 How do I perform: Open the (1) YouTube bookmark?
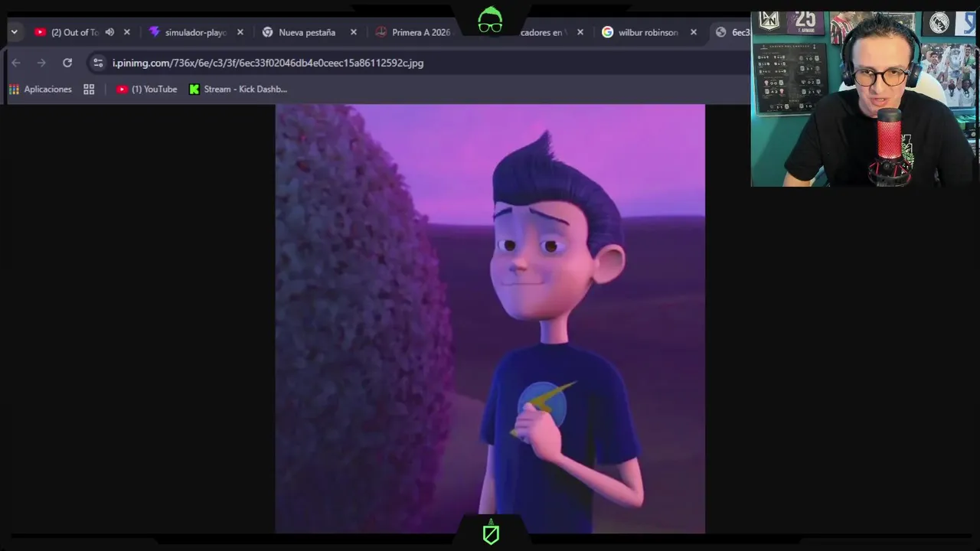(147, 90)
